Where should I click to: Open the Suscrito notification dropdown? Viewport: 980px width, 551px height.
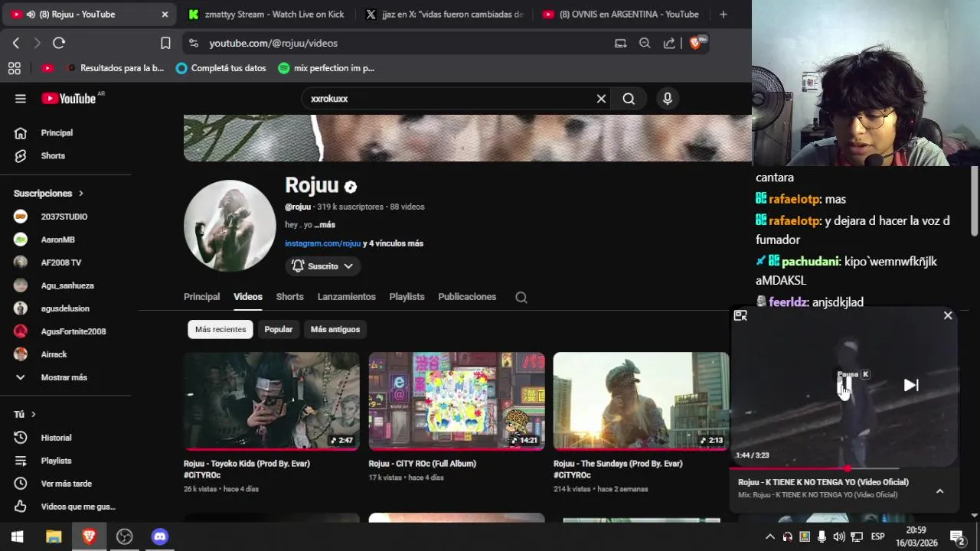(x=322, y=266)
